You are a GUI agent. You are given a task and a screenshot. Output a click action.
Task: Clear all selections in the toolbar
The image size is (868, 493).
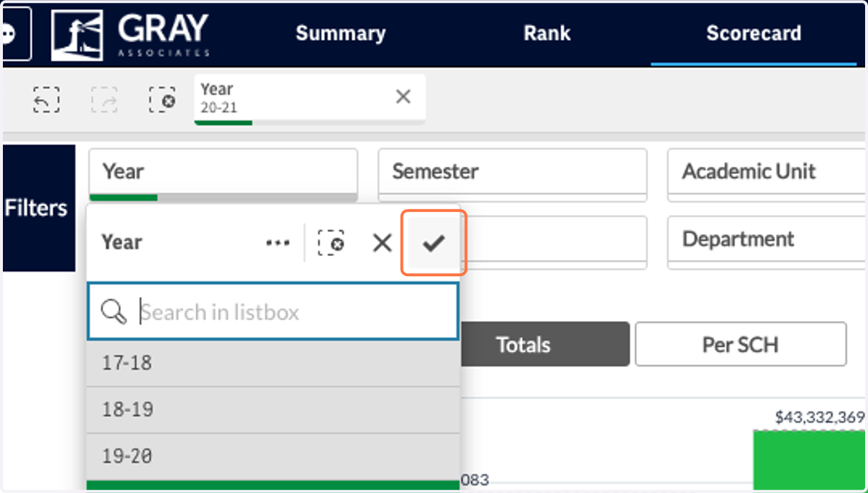pos(162,100)
